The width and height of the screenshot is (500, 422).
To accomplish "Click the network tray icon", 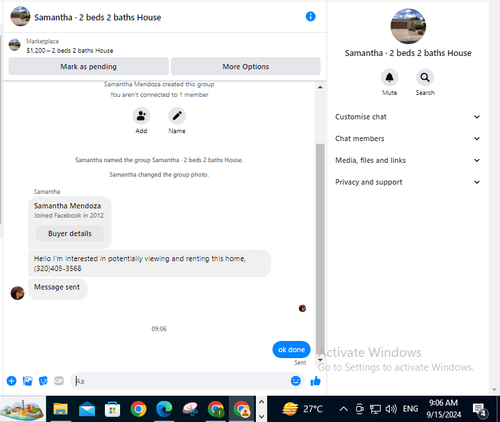I will point(375,409).
